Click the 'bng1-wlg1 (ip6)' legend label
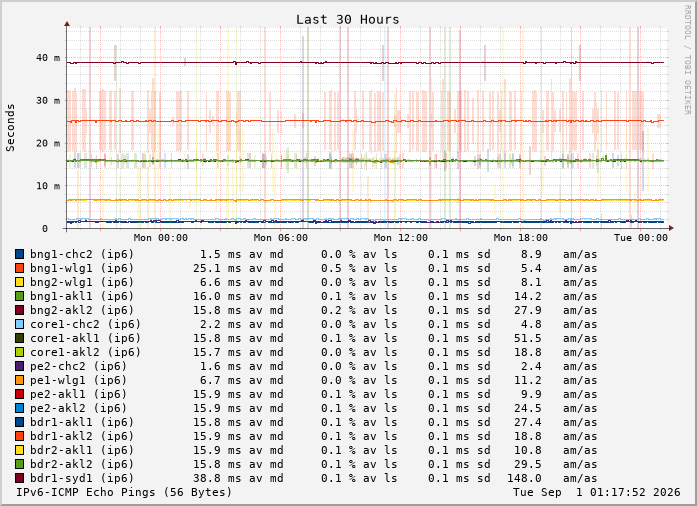 click(82, 268)
